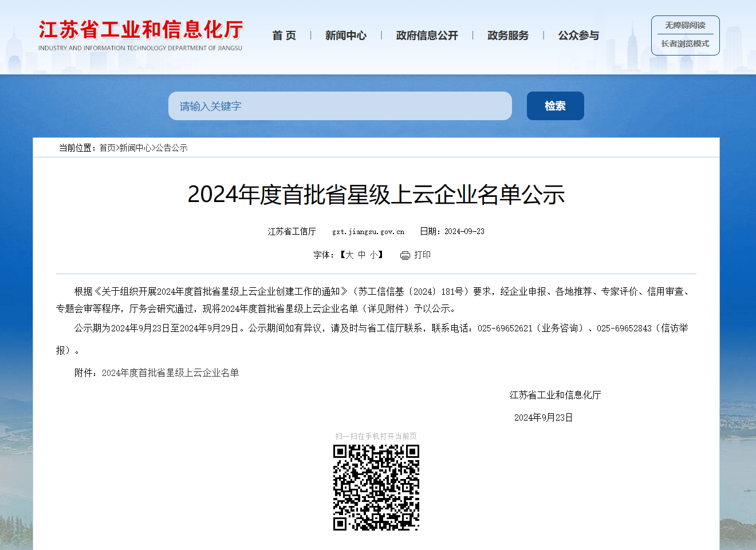Enable 无障碍阅读 accessible reading mode

(685, 25)
